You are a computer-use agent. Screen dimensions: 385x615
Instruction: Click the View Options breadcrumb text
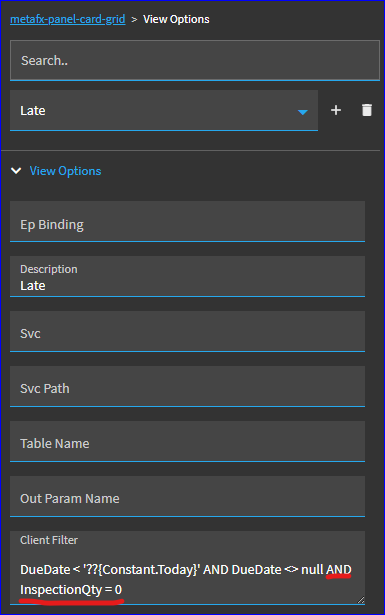(176, 19)
